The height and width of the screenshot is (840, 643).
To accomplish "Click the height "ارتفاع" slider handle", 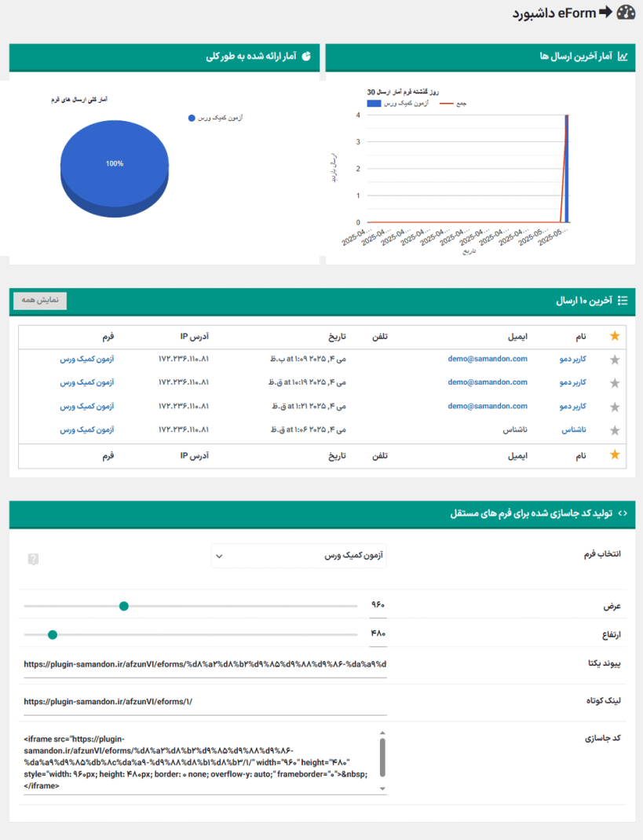I will point(53,634).
